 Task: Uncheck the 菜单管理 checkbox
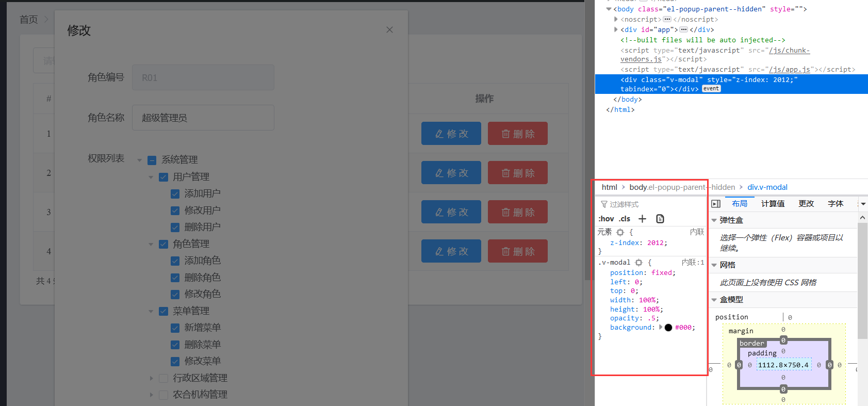163,311
